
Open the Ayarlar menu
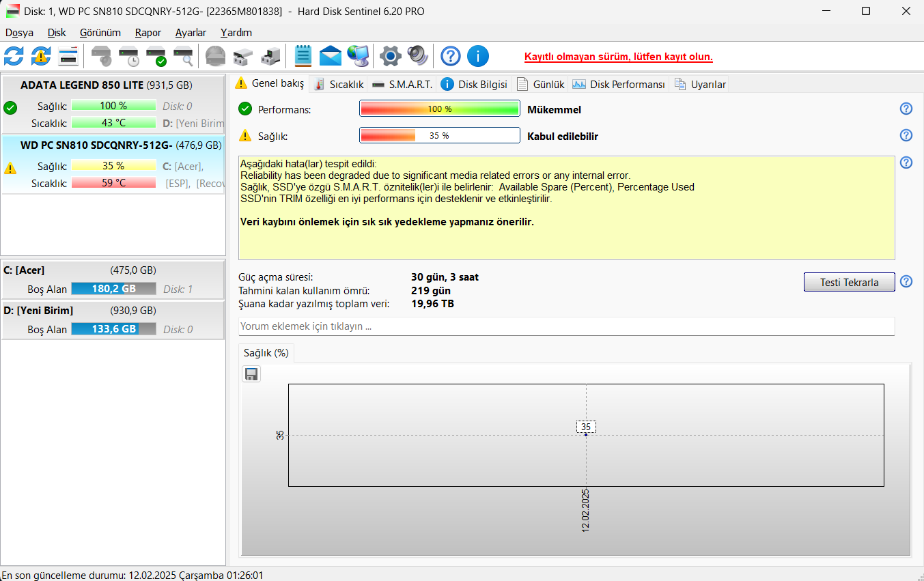tap(191, 33)
